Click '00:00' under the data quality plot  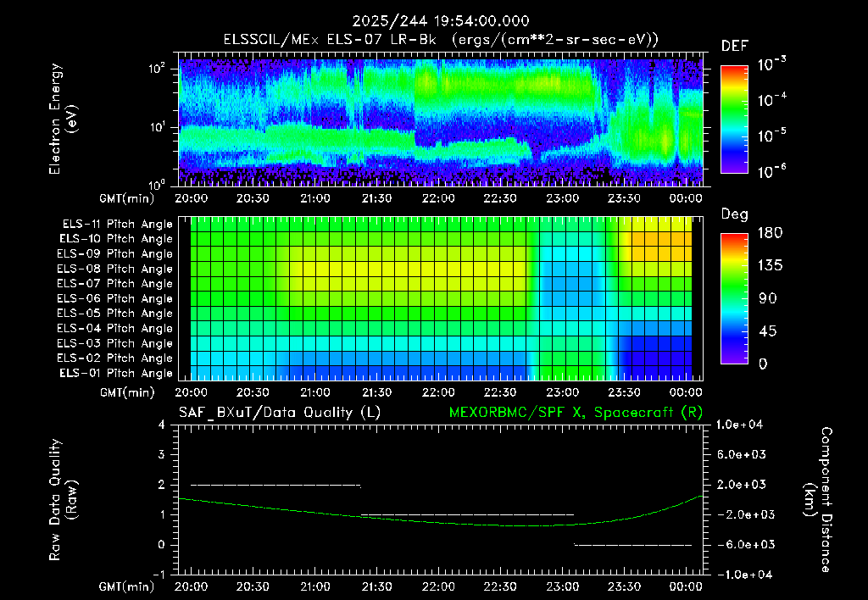click(x=686, y=586)
